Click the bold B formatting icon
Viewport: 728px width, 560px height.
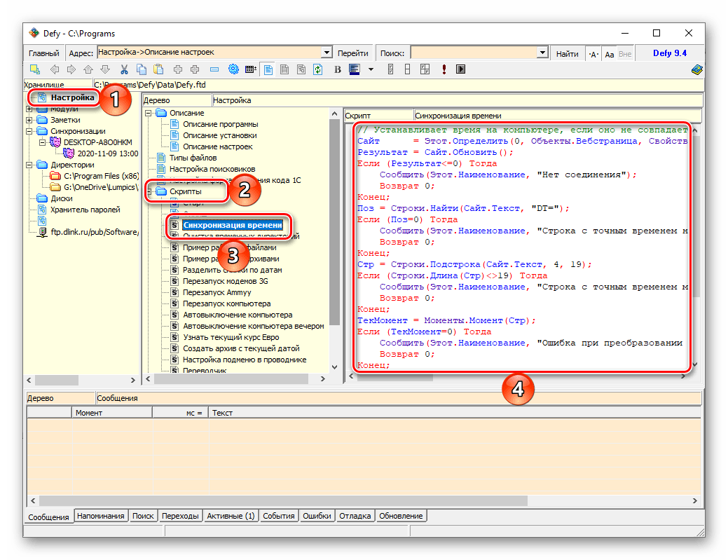[337, 69]
